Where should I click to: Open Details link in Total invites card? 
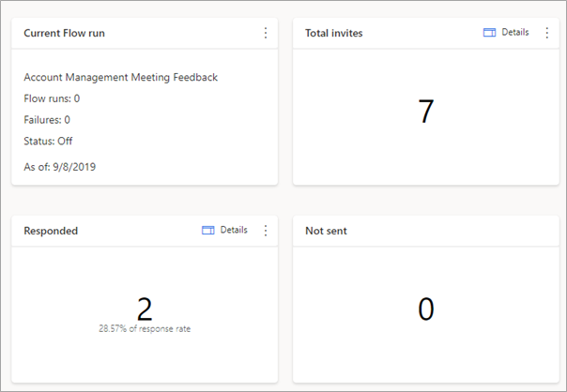click(515, 32)
